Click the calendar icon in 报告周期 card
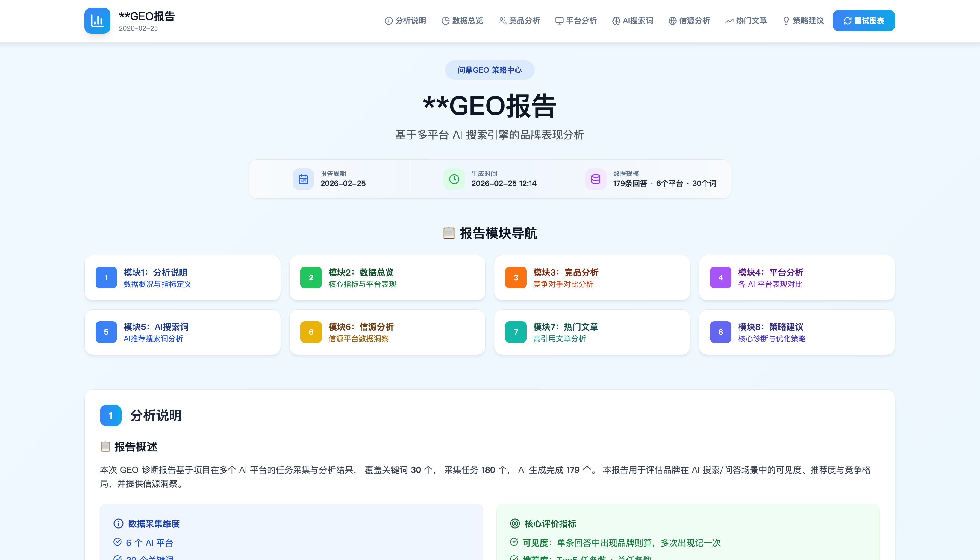Viewport: 980px width, 560px height. coord(303,179)
